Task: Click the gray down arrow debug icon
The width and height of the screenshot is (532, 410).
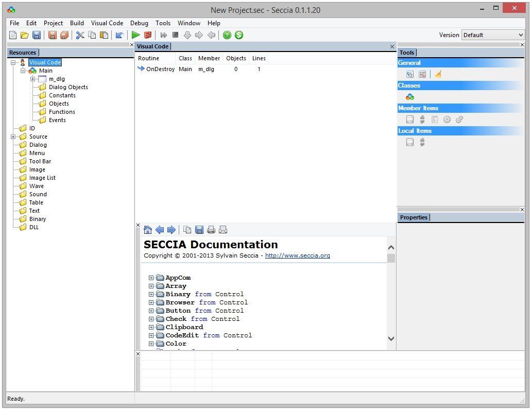Action: click(x=187, y=35)
